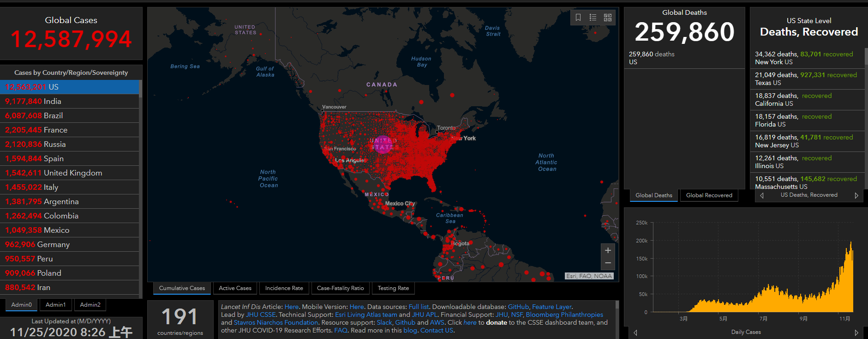
Task: Show next chart after Daily Cases
Action: [856, 333]
